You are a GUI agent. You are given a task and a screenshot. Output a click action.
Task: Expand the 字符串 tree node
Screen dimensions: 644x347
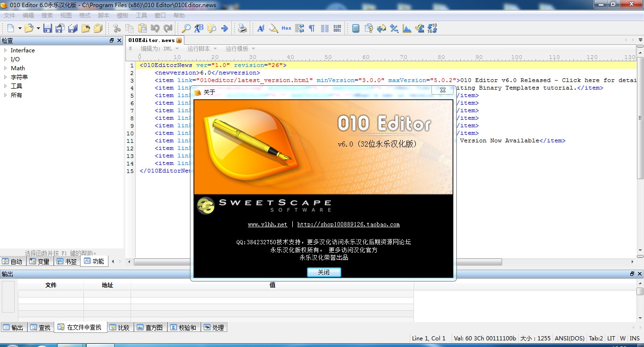[6, 77]
